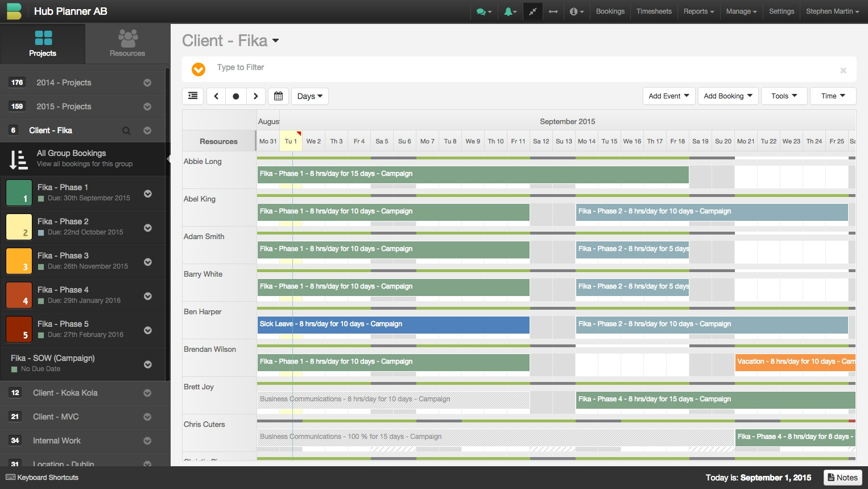Click the Tu 1 date column header
Image resolution: width=868 pixels, height=489 pixels.
[291, 141]
